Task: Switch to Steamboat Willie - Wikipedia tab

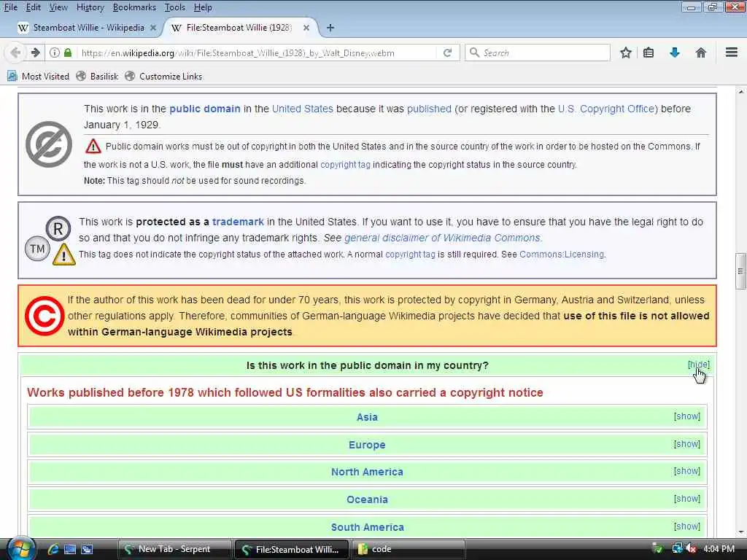Action: (88, 28)
